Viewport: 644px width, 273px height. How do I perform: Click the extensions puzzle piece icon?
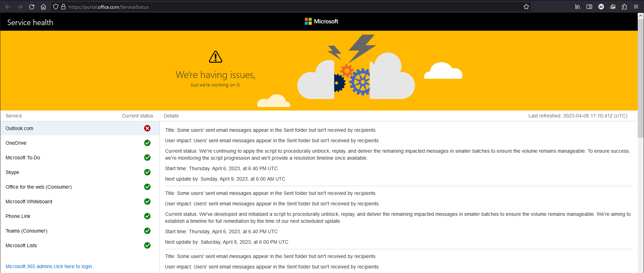click(x=624, y=7)
